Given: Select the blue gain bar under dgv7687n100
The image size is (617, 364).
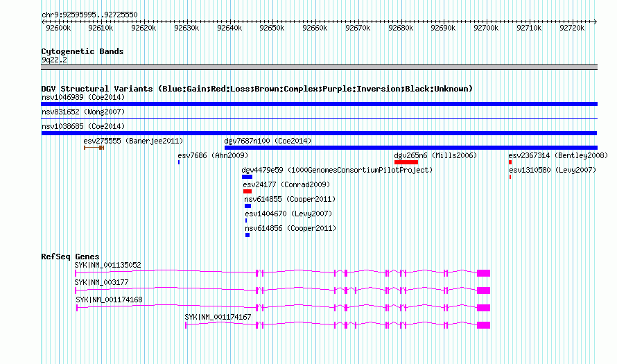Looking at the screenshot, I should click(x=411, y=148).
